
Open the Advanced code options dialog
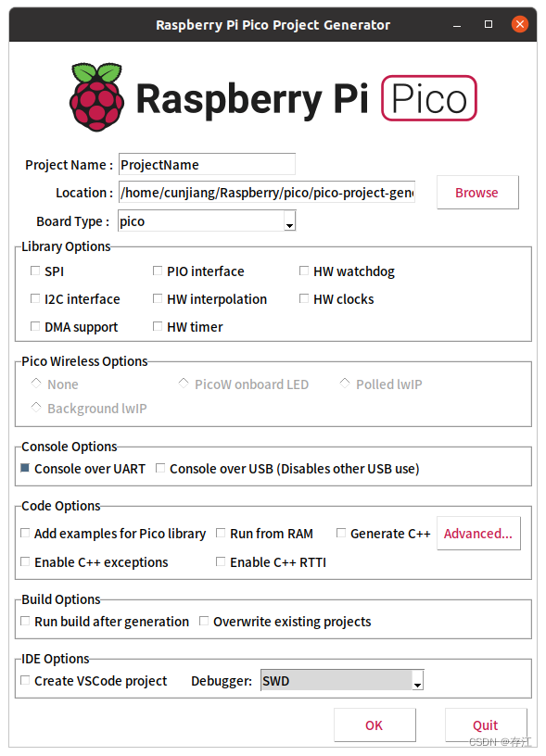(x=478, y=533)
